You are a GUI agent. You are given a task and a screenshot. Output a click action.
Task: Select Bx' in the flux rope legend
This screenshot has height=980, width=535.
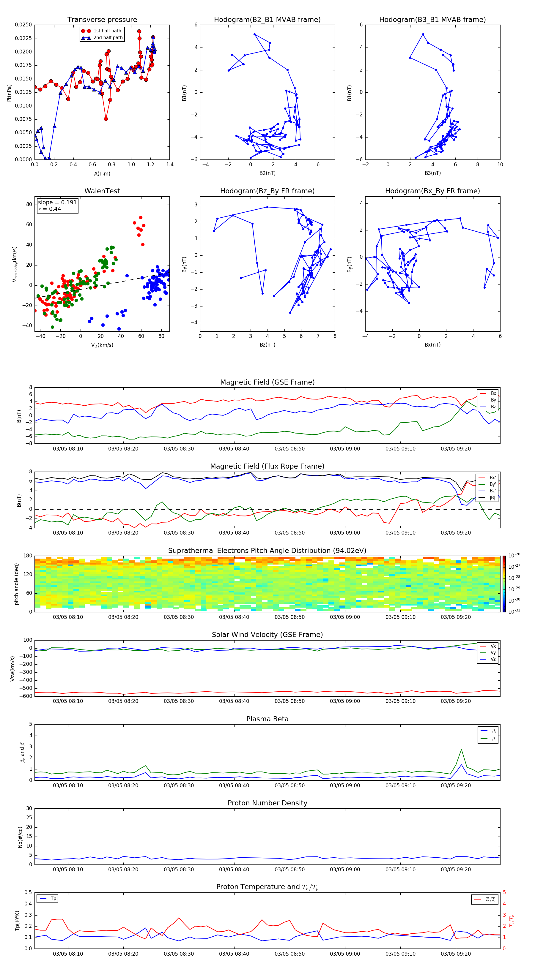(487, 478)
